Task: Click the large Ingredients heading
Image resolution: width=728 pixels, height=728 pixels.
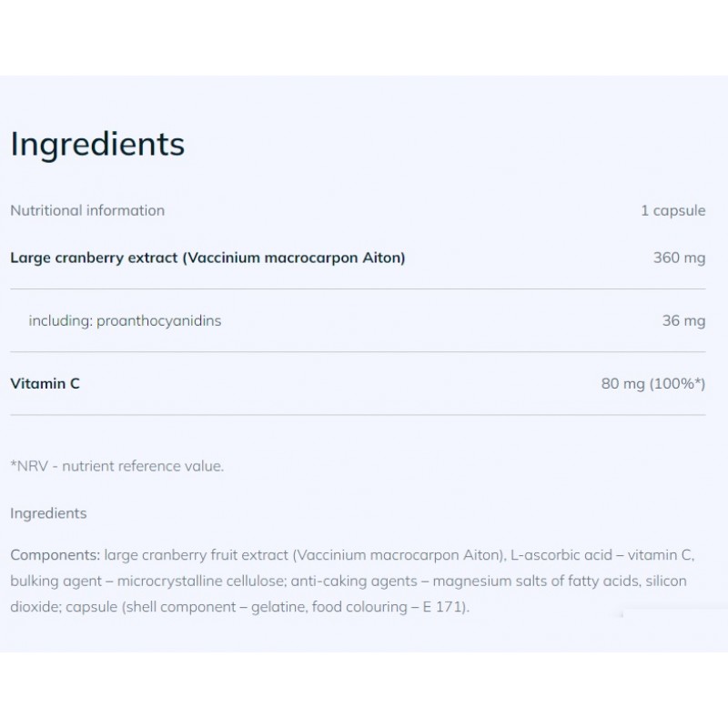Action: [97, 145]
